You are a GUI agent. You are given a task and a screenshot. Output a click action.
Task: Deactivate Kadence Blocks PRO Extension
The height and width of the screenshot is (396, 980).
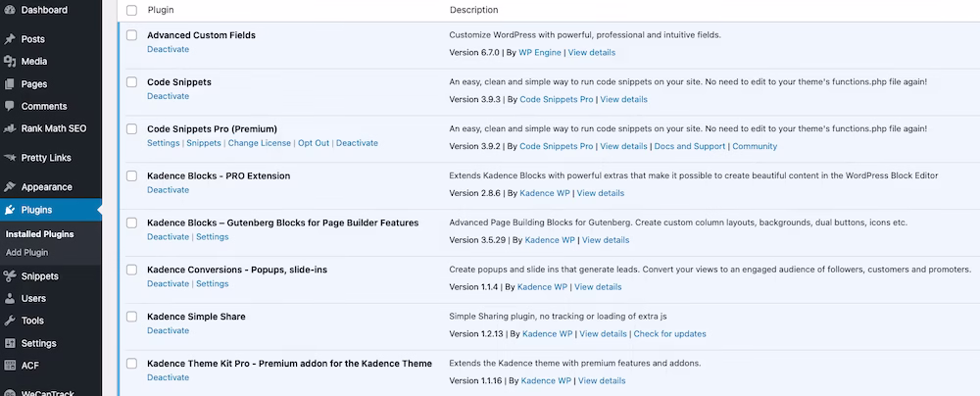click(x=169, y=189)
